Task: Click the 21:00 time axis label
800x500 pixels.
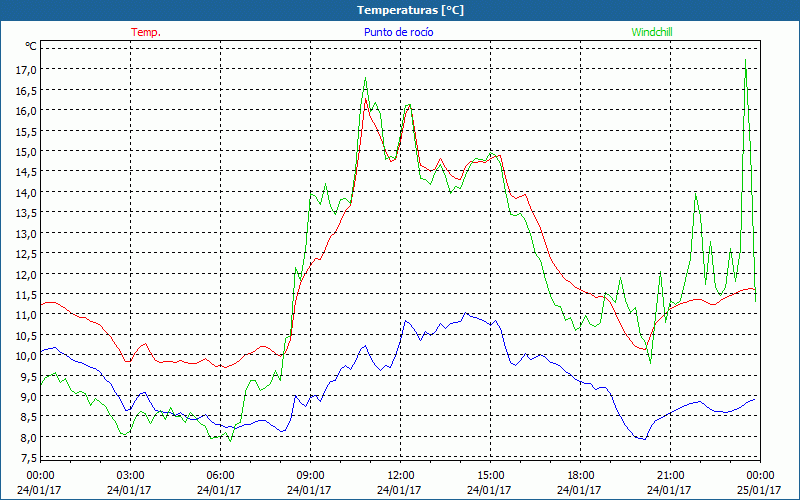Action: (x=670, y=475)
